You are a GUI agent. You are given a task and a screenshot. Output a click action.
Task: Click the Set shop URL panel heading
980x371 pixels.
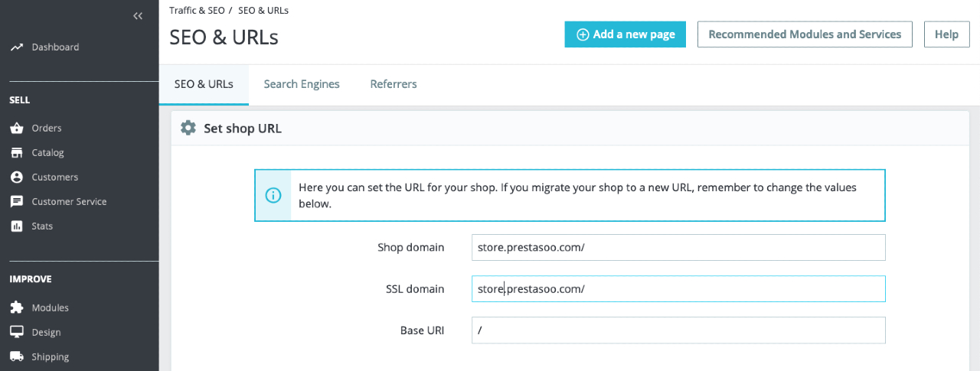(x=243, y=129)
